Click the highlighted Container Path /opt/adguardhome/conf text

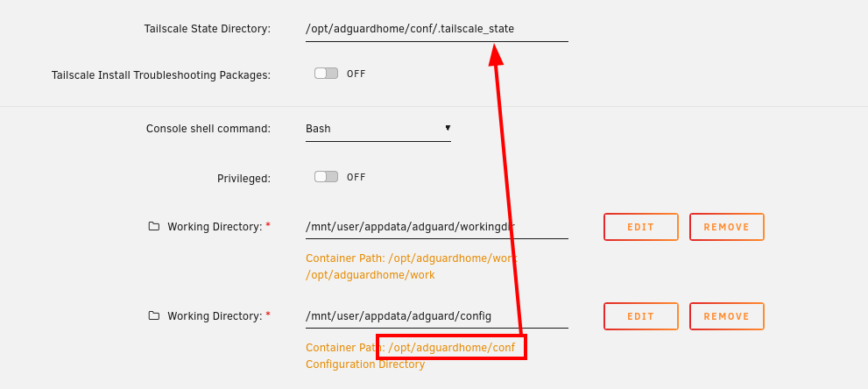[x=410, y=348]
